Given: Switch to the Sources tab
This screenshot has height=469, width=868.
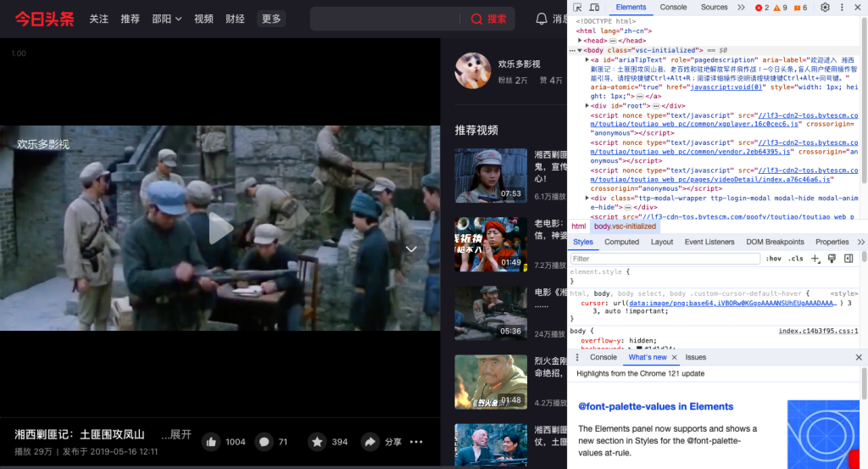Looking at the screenshot, I should [714, 7].
